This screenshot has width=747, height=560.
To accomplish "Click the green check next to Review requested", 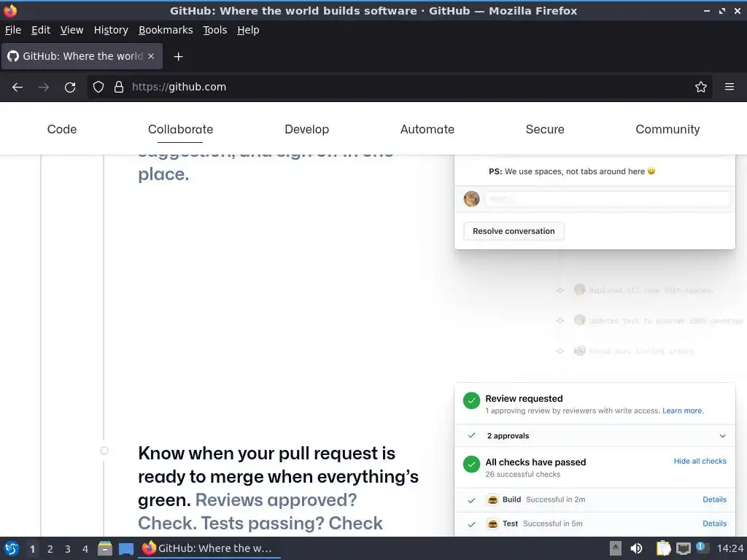I will [x=472, y=400].
